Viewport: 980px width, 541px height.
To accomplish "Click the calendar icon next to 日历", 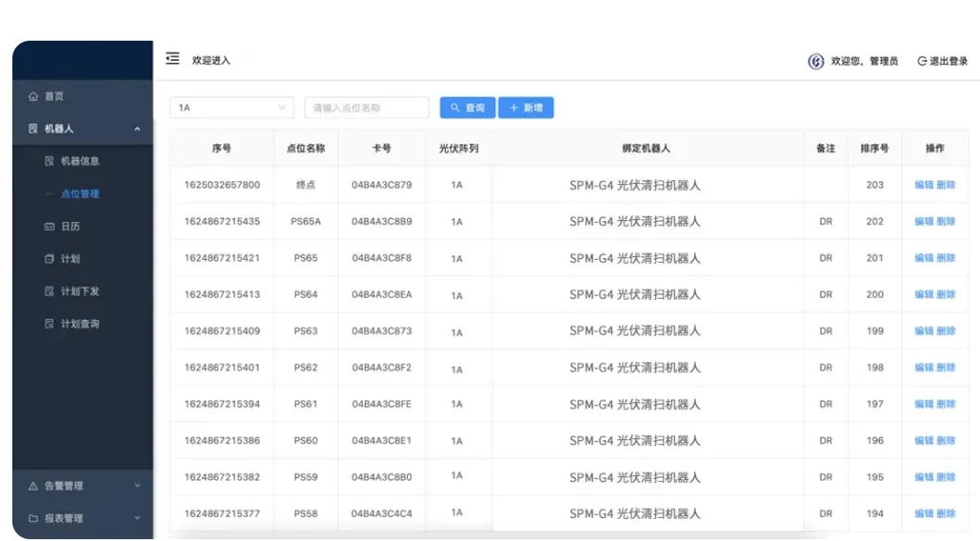I will tap(50, 227).
